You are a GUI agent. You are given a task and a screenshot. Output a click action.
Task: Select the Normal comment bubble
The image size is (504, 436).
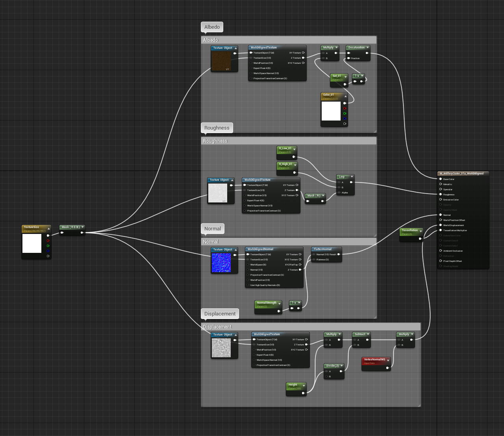tap(213, 228)
